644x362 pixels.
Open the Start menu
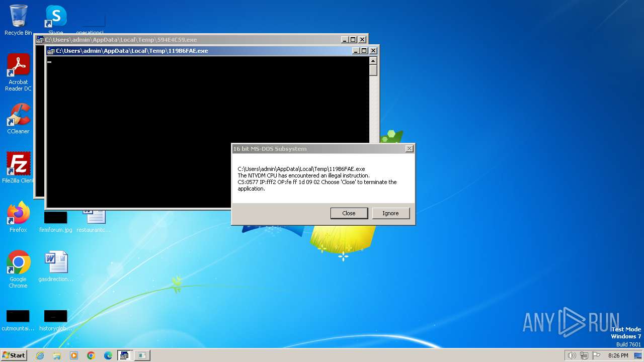pos(14,355)
